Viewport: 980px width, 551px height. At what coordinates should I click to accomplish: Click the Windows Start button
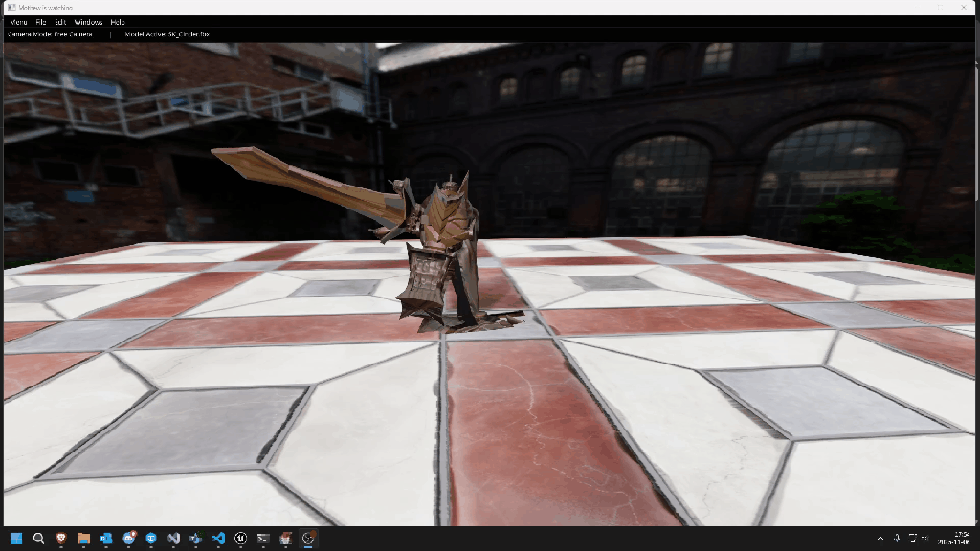(x=16, y=539)
